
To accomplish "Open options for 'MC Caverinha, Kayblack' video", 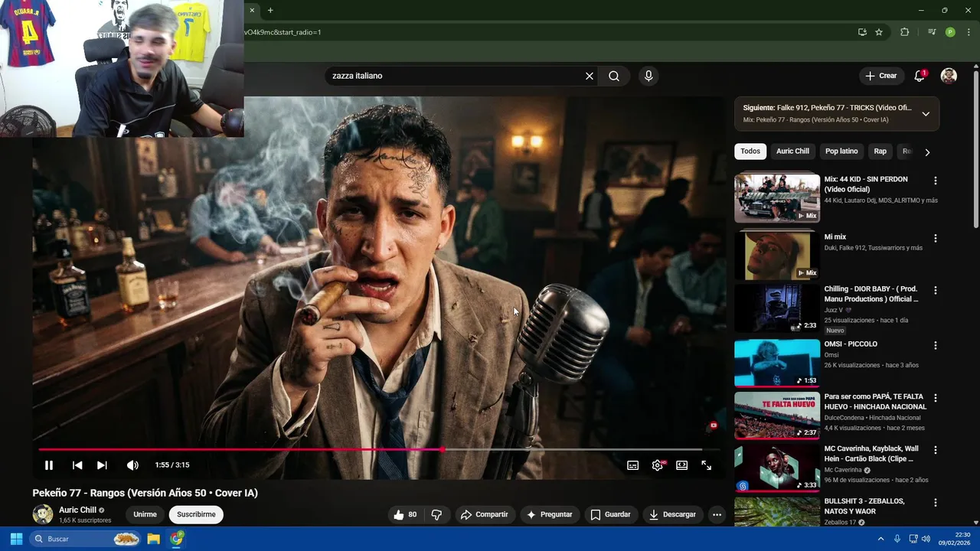I will [x=935, y=451].
